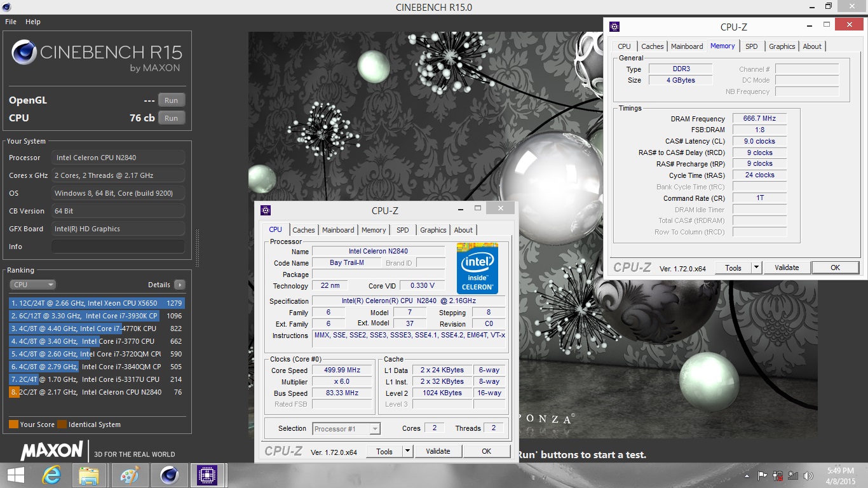Switch to Caches tab in Memory CPU-Z window
868x488 pixels.
tap(653, 46)
